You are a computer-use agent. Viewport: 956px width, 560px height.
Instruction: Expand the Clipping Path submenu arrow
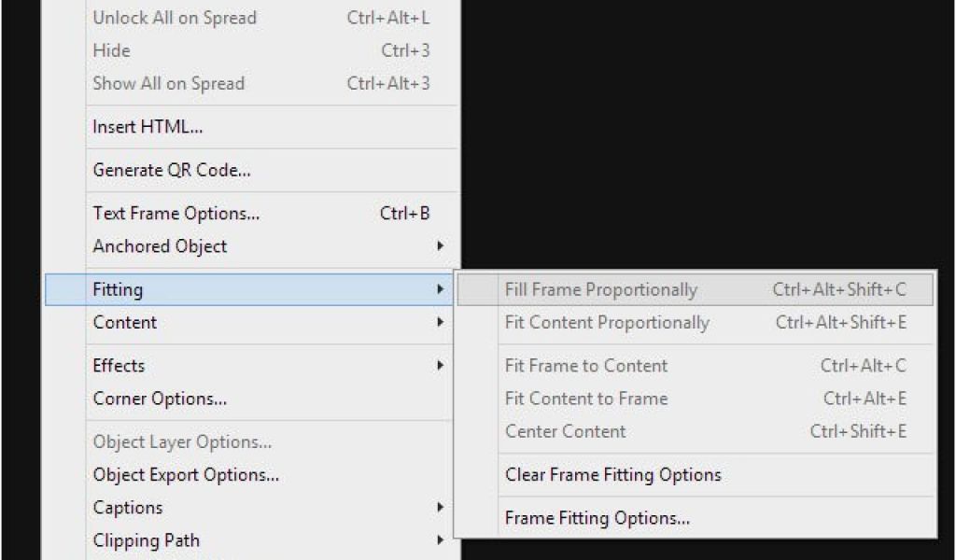[440, 540]
